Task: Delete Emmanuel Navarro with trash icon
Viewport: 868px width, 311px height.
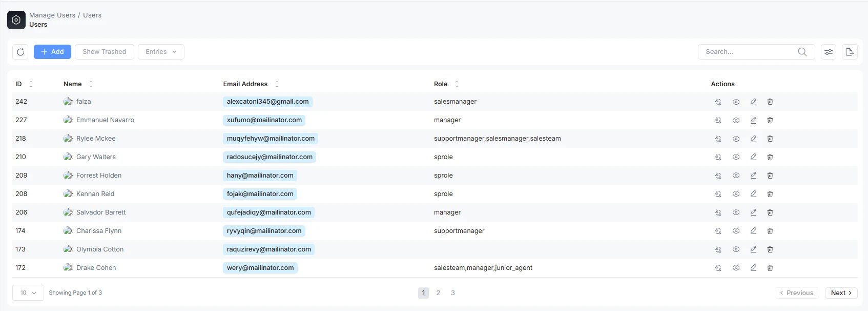Action: tap(770, 120)
